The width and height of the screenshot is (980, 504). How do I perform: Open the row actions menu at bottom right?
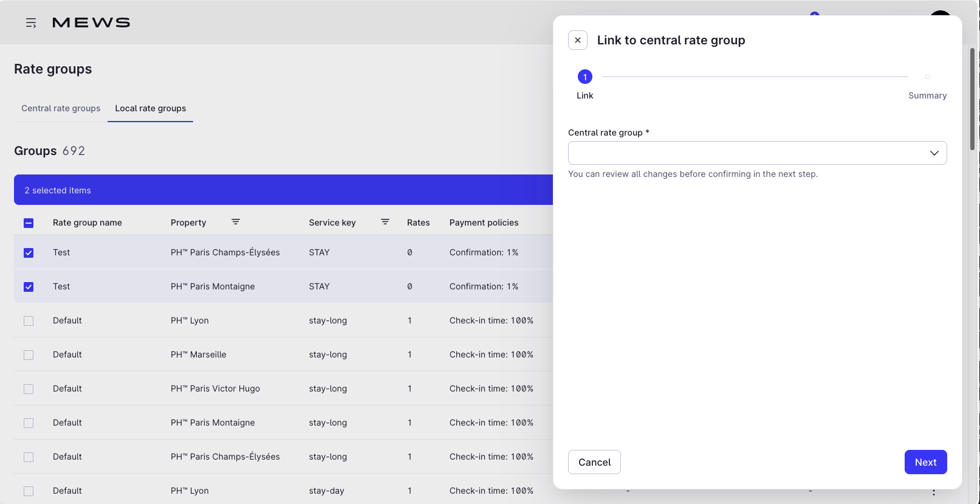(934, 491)
